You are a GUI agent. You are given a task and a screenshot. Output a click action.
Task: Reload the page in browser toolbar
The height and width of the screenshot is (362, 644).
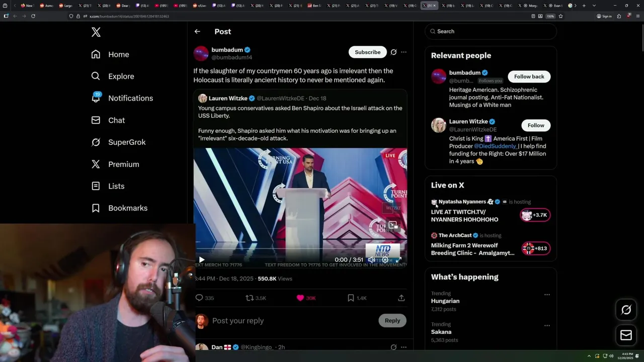[x=33, y=16]
